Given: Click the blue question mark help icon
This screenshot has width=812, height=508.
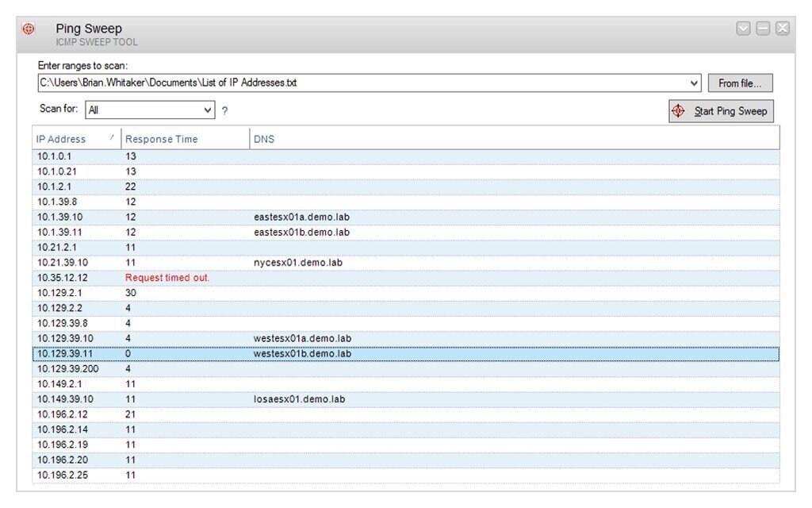Looking at the screenshot, I should (x=224, y=111).
